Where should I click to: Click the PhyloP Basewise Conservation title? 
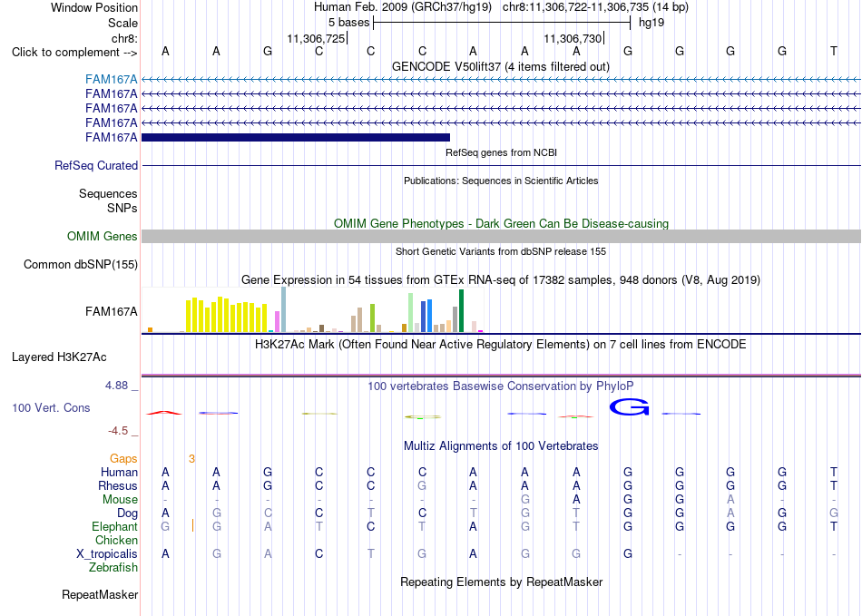coord(500,386)
